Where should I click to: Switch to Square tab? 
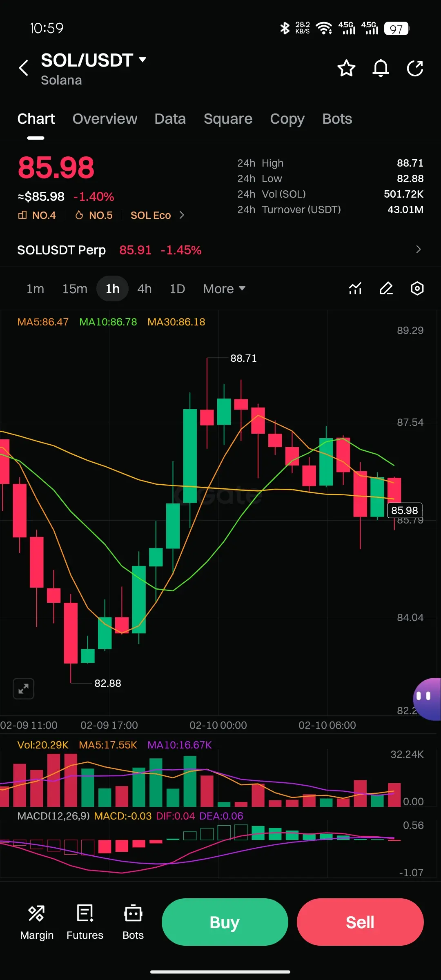tap(228, 119)
